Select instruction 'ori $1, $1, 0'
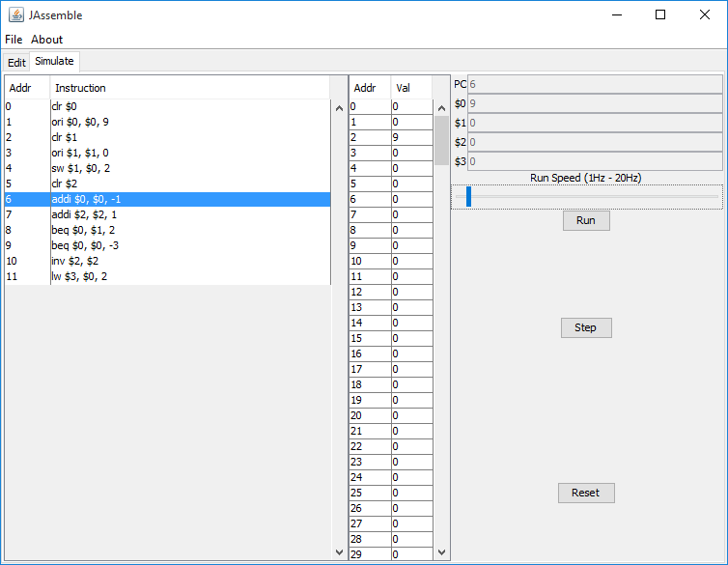 pos(167,153)
